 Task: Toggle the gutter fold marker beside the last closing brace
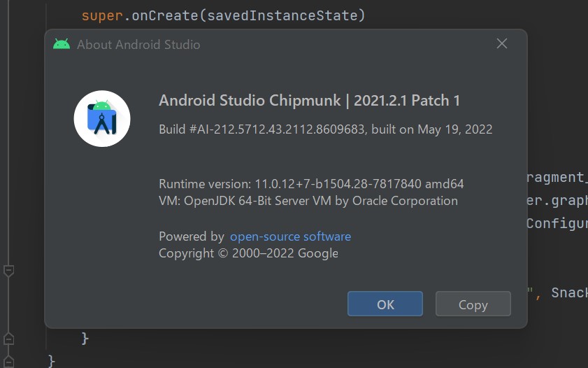point(8,362)
